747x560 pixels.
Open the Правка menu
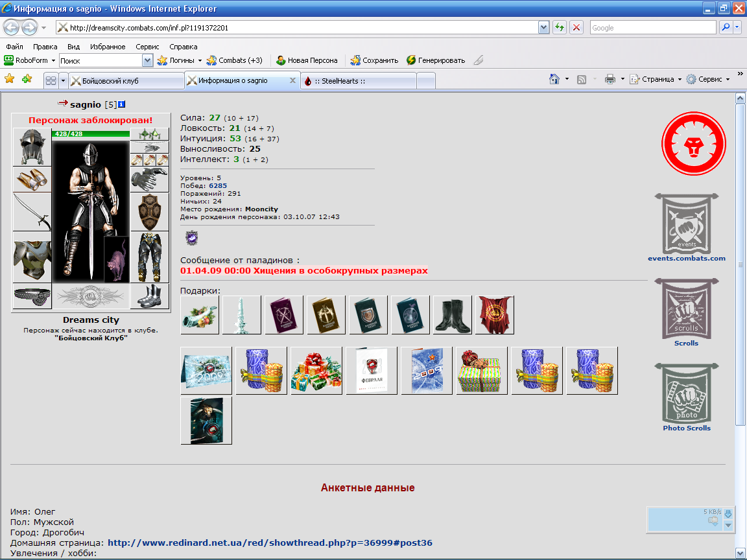[45, 47]
